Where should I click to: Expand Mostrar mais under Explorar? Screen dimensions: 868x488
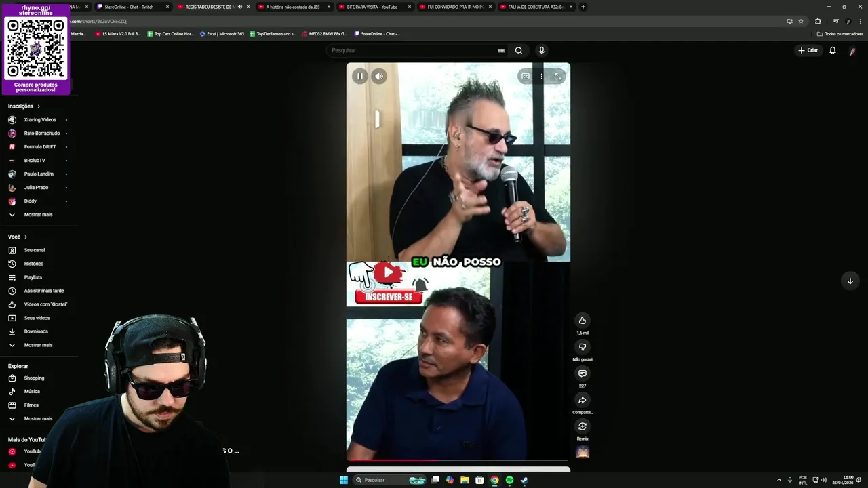coord(37,419)
